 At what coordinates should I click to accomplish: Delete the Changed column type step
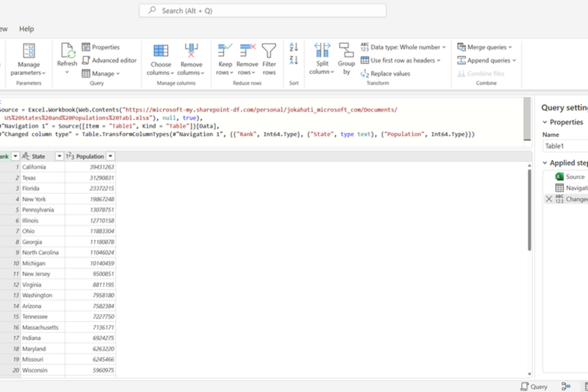(x=549, y=199)
